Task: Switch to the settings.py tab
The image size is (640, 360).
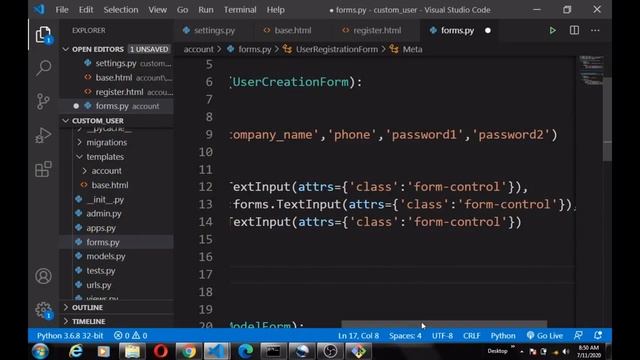Action: pyautogui.click(x=214, y=30)
